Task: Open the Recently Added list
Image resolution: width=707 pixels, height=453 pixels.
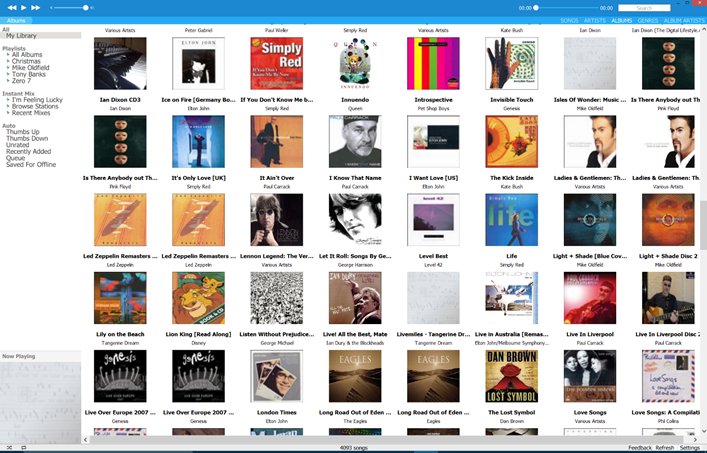Action: pyautogui.click(x=28, y=152)
